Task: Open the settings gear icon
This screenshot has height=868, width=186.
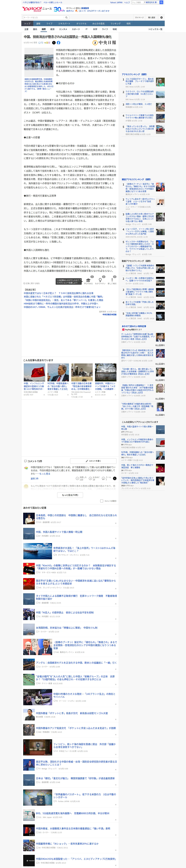Action: [161, 18]
